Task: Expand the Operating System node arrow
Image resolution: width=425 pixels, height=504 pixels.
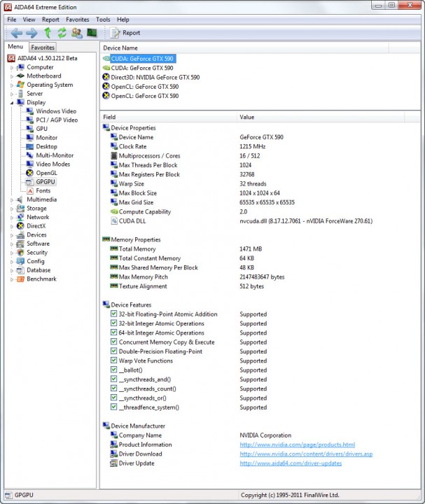Action: click(x=12, y=85)
